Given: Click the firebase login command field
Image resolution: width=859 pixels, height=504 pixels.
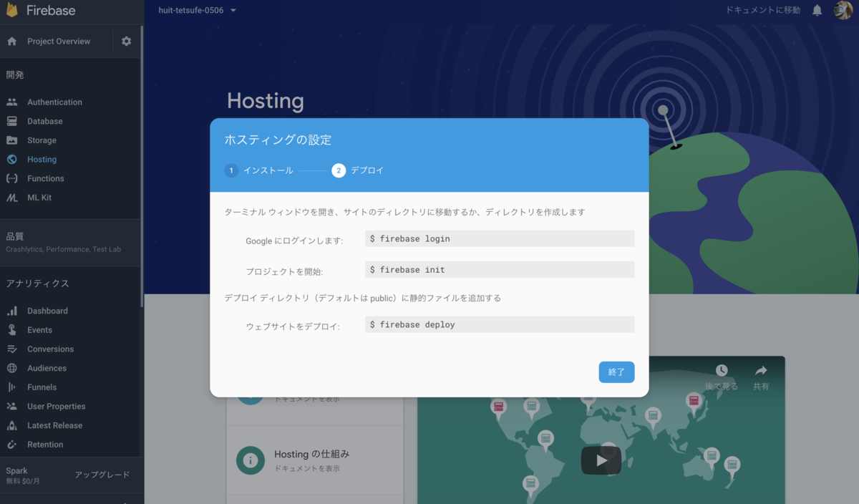Looking at the screenshot, I should pyautogui.click(x=500, y=238).
